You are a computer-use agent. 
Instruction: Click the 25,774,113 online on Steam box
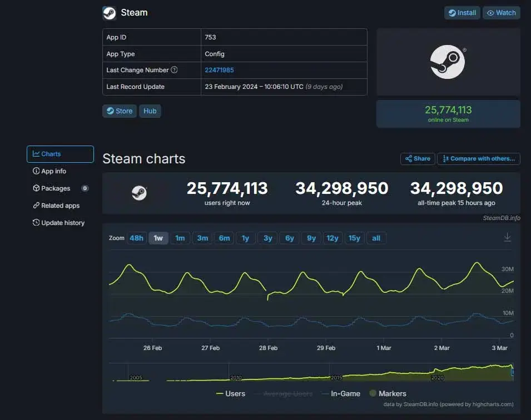448,114
